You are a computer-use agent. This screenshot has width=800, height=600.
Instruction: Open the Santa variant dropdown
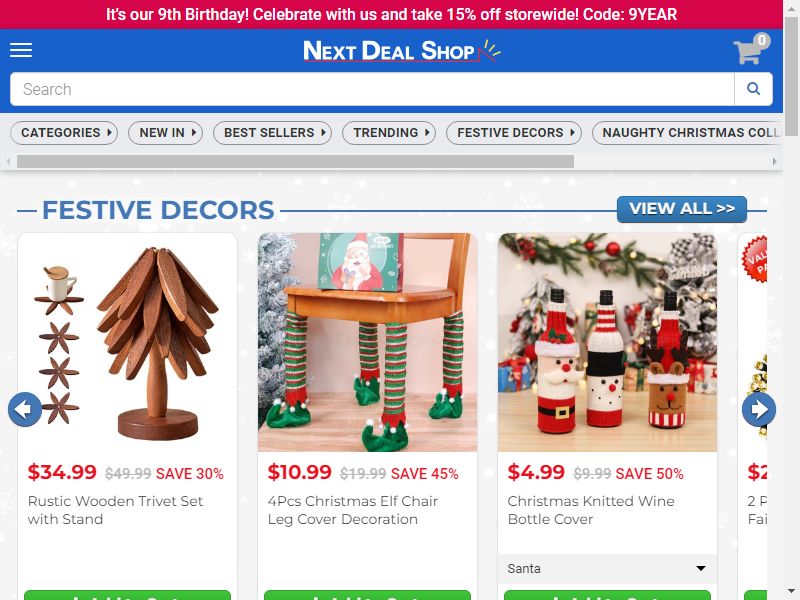(x=607, y=568)
